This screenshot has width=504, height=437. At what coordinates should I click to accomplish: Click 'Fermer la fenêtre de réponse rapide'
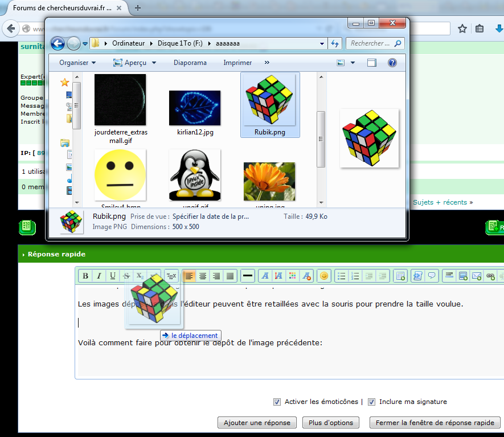[x=435, y=423]
